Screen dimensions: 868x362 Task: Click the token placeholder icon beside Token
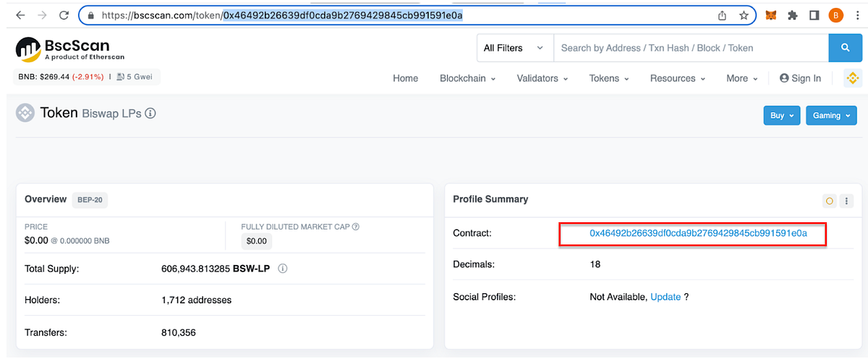point(25,113)
